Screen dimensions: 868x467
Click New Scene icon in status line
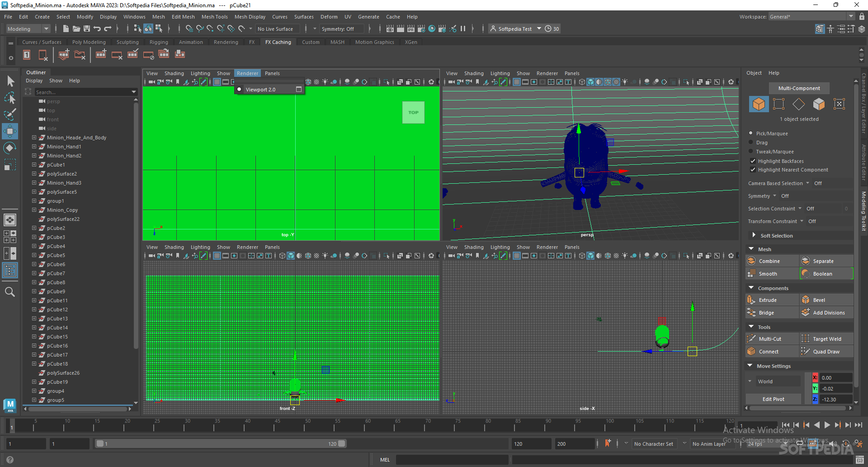(66, 29)
